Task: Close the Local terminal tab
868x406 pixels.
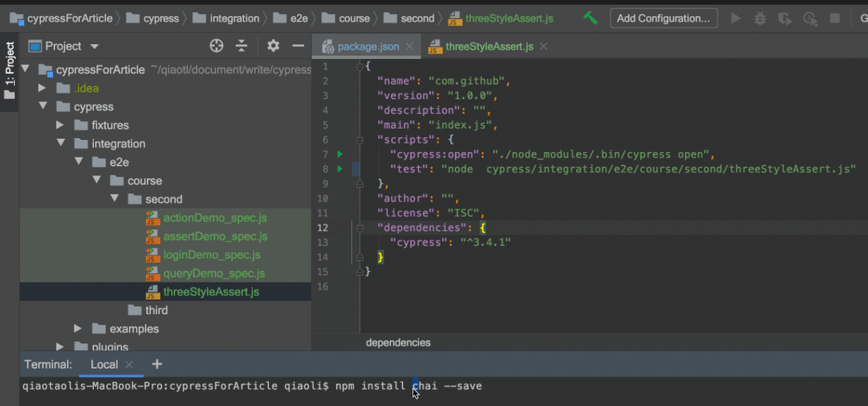Action: tap(129, 364)
